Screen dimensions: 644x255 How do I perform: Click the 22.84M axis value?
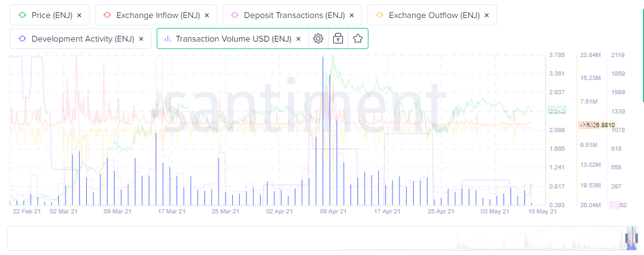591,55
